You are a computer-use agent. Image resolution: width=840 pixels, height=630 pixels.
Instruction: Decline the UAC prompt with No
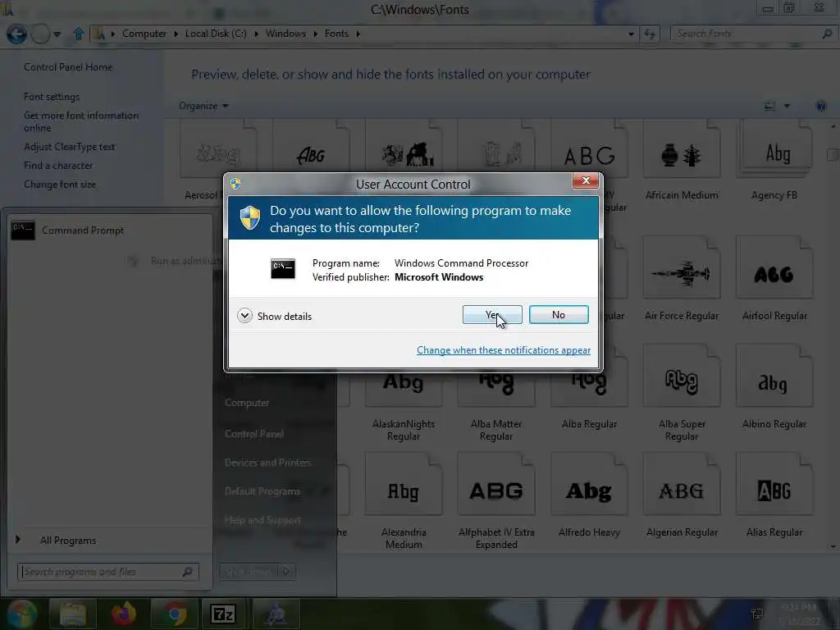pyautogui.click(x=558, y=315)
